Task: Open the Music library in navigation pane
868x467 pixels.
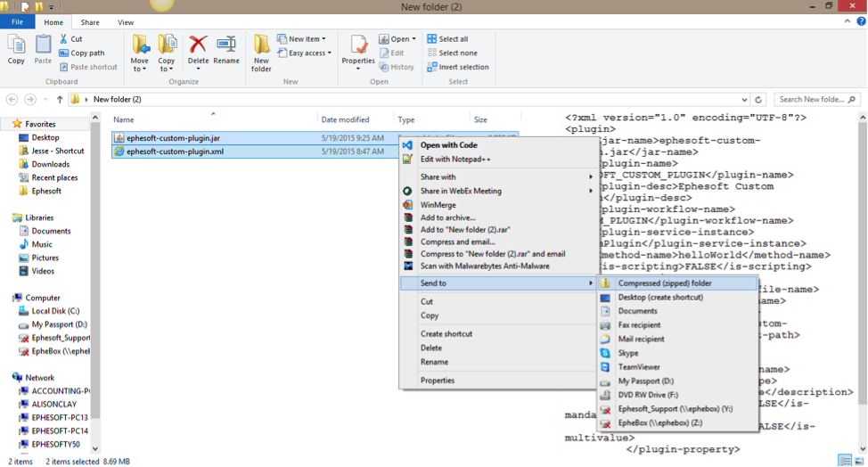Action: point(42,244)
